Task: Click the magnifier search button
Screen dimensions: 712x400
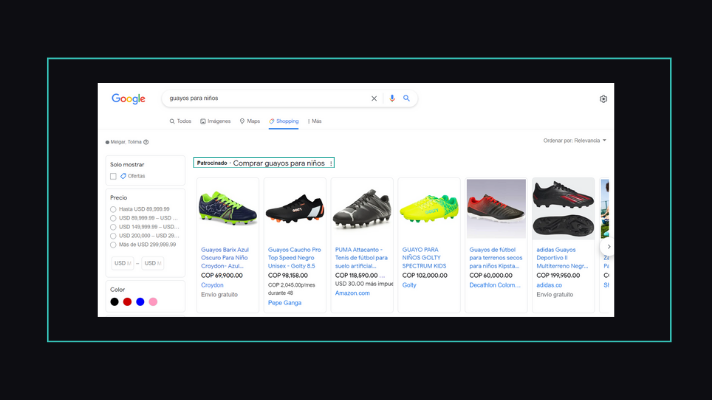Action: pyautogui.click(x=406, y=98)
